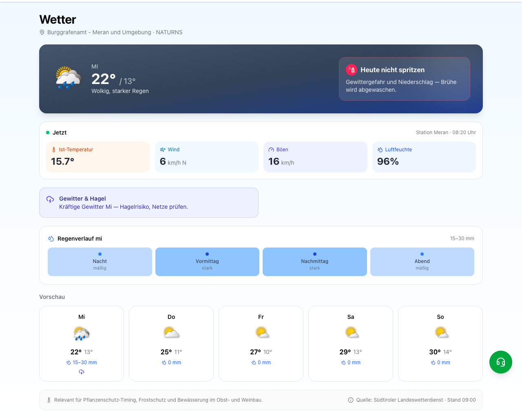Viewport: 522px width, 420px height.
Task: Click the 15–30 mm total in Regenverlauf header
Action: [462, 239]
